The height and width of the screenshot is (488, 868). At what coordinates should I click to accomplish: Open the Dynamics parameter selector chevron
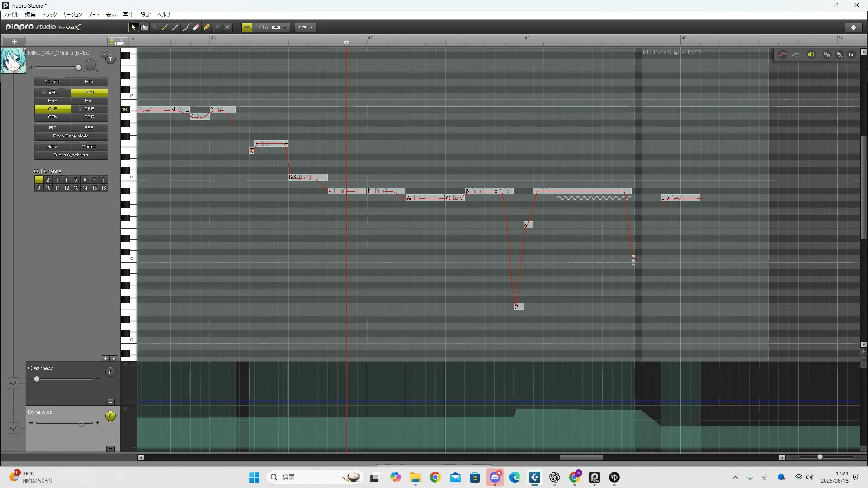tap(14, 428)
